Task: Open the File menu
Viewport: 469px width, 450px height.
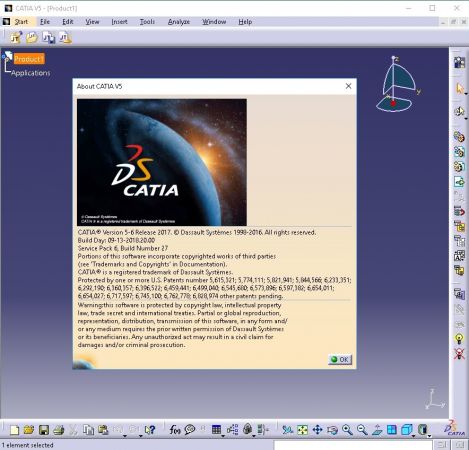Action: tap(45, 22)
